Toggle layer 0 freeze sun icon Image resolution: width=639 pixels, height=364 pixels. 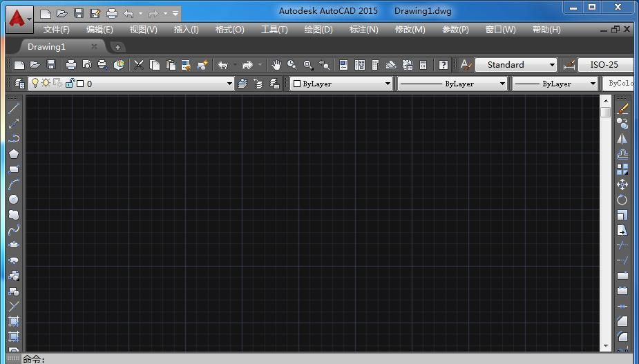click(46, 83)
